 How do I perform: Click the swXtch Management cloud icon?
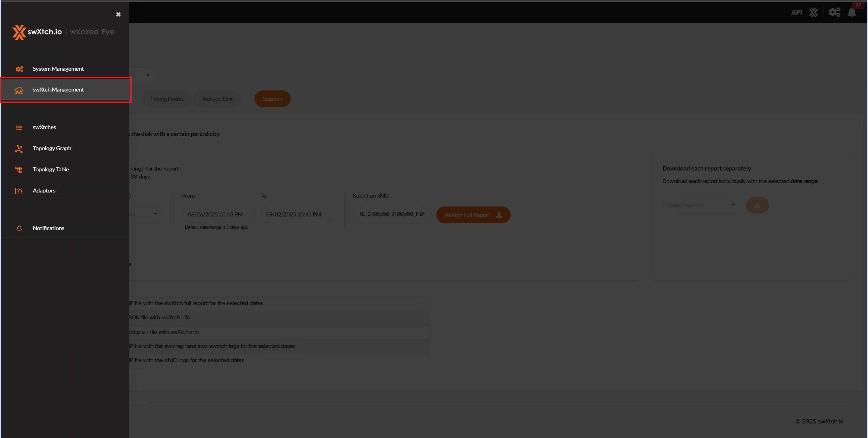pos(19,90)
